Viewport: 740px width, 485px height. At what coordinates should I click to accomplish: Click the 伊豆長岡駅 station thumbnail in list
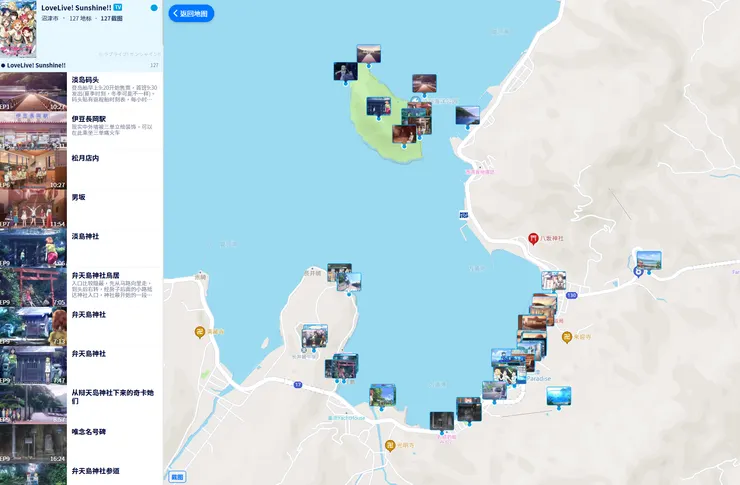pos(33,131)
